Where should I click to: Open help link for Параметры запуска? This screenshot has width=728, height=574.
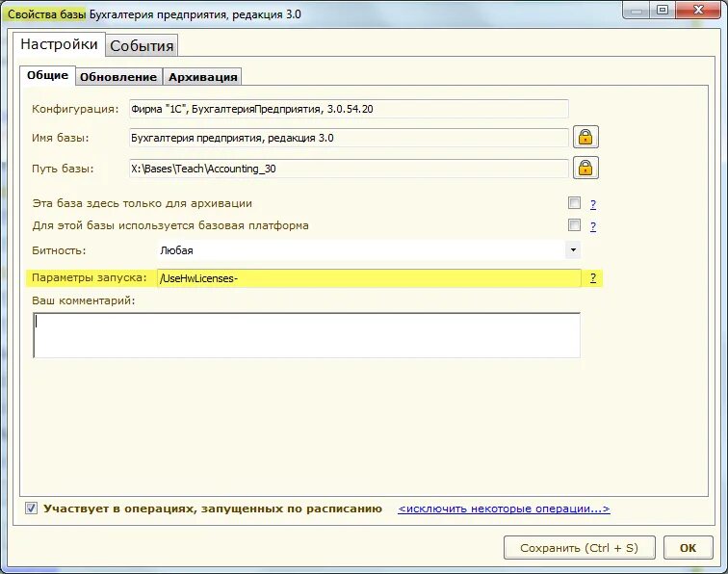(x=593, y=277)
